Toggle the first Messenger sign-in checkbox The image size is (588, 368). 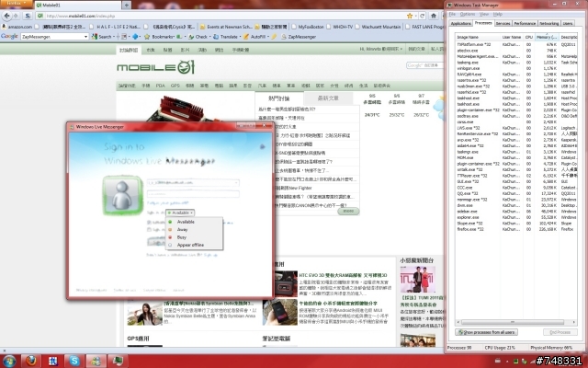tap(149, 222)
